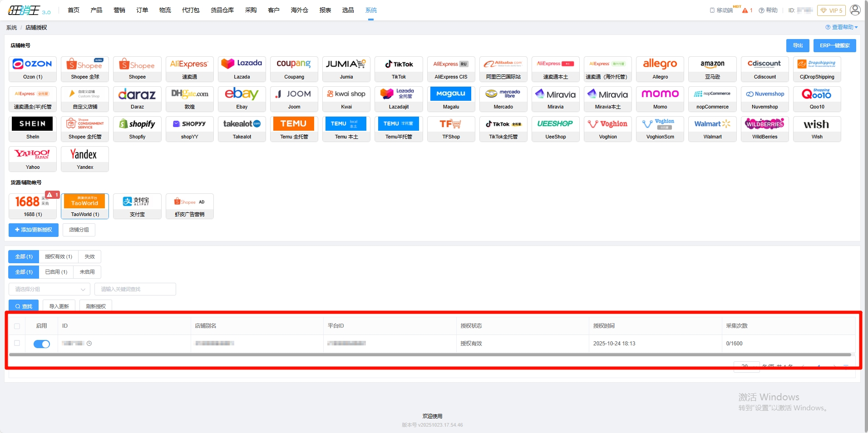Select the Walmart platform tile
The image size is (868, 433).
point(712,129)
